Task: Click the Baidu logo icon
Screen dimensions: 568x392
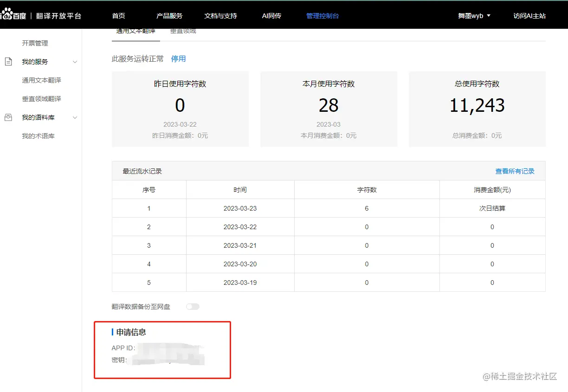Action: coord(13,15)
